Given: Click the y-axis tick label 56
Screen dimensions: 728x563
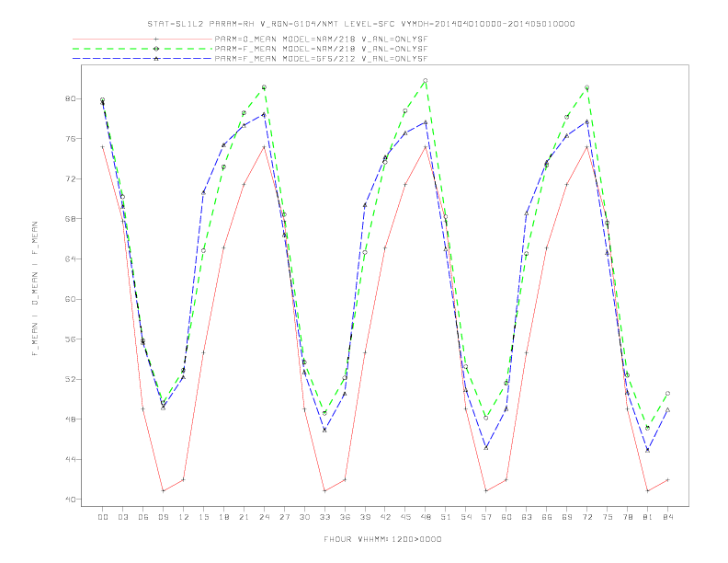Looking at the screenshot, I should [x=70, y=339].
